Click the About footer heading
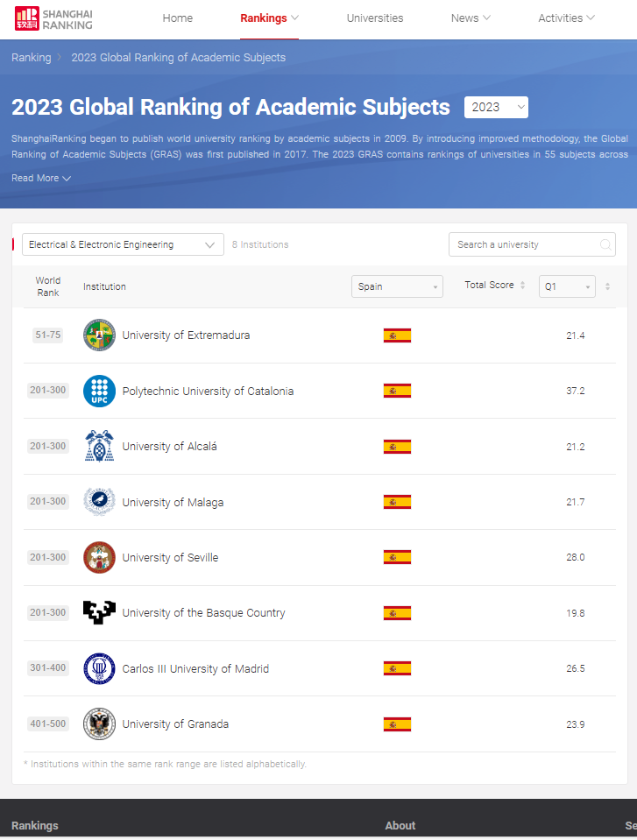 (400, 825)
